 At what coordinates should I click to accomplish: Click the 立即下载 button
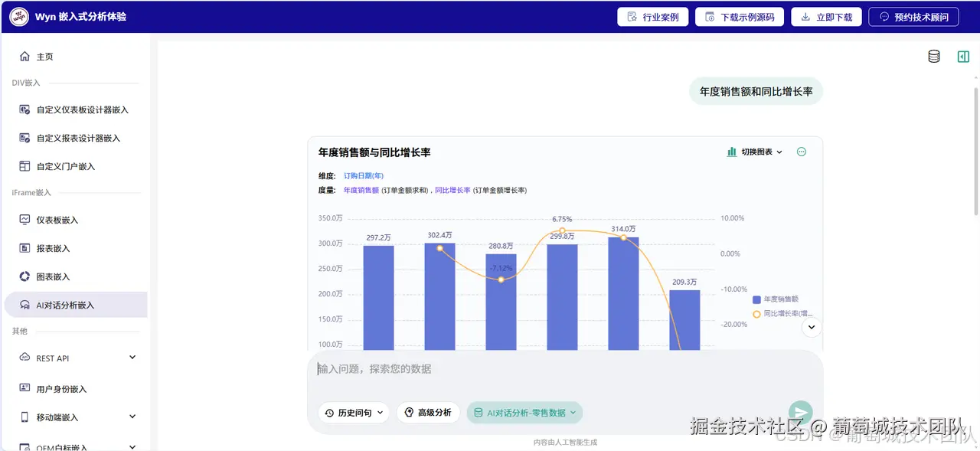click(826, 16)
